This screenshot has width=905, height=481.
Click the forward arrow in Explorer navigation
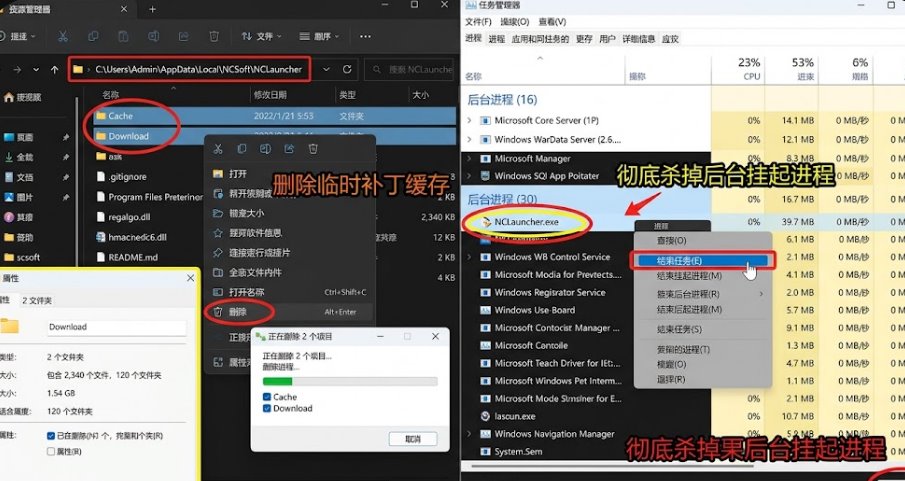(x=17, y=69)
